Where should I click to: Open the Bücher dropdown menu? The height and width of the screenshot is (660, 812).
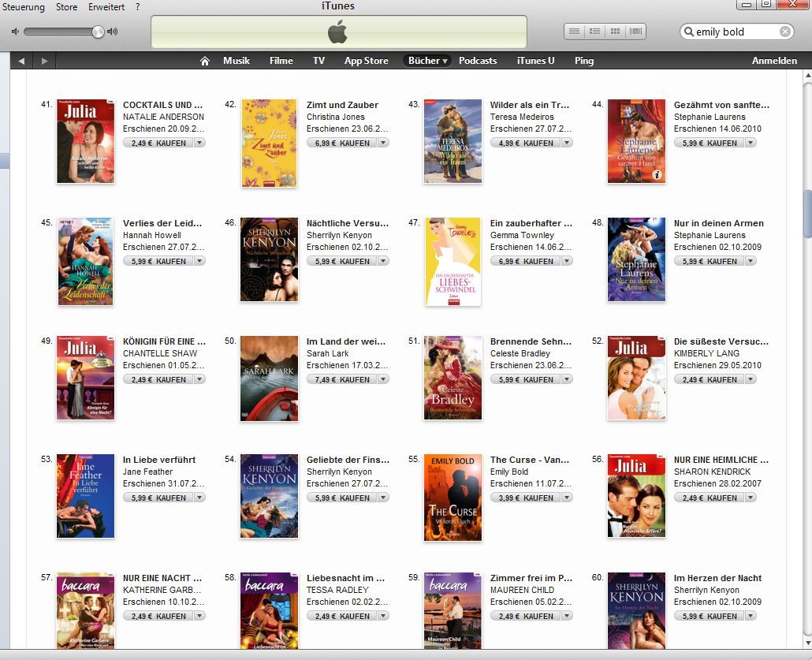[427, 61]
